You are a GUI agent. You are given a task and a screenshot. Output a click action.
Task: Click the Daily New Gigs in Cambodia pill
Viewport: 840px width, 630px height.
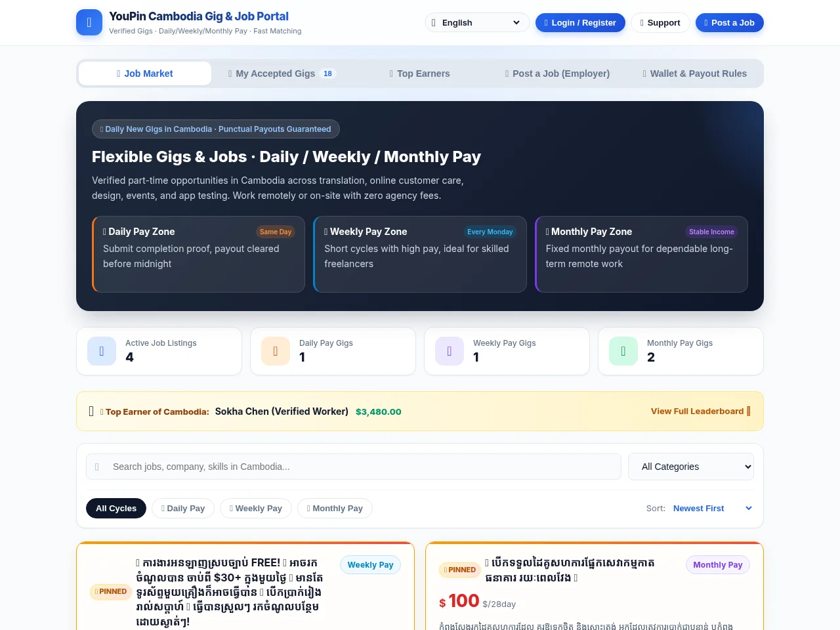216,129
